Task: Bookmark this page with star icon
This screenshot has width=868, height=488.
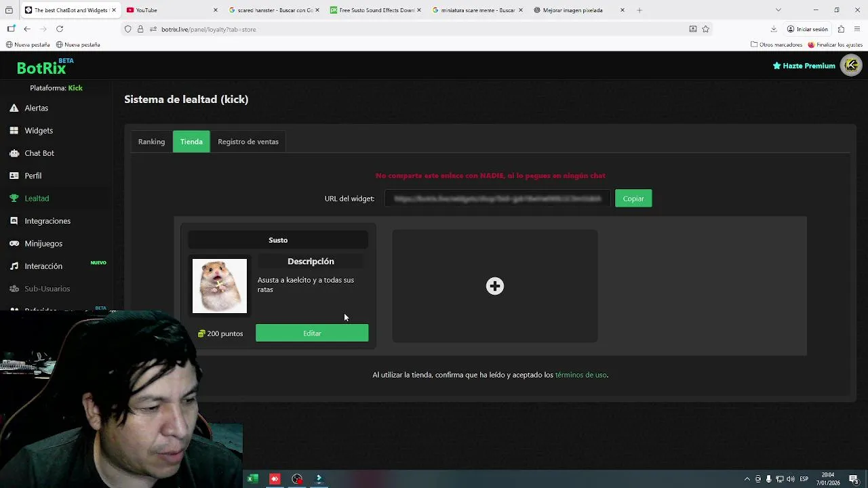Action: 706,29
